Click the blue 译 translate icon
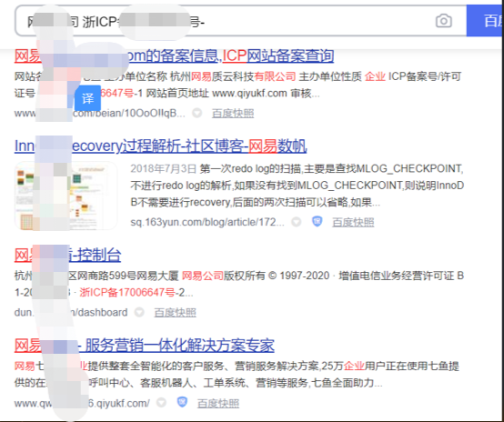This screenshot has width=504, height=422. [x=87, y=98]
